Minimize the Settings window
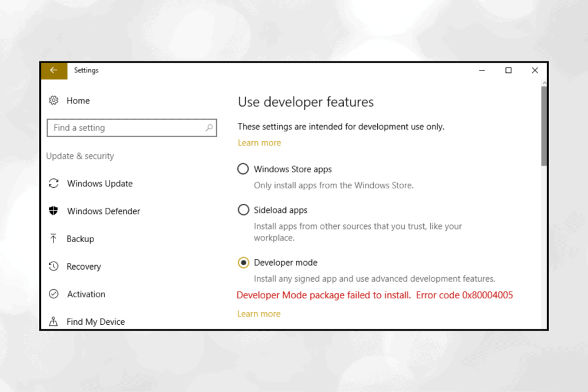The width and height of the screenshot is (588, 392). point(482,71)
